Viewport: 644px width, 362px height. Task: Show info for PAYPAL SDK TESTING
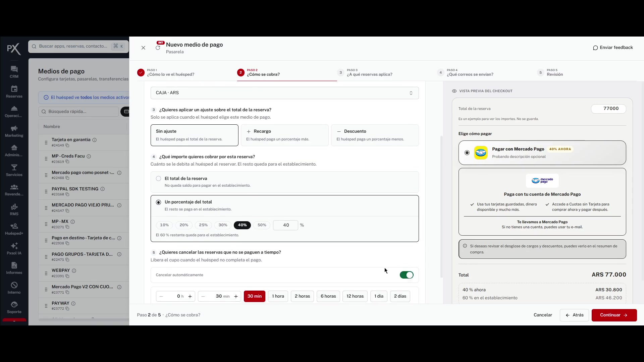pyautogui.click(x=103, y=189)
